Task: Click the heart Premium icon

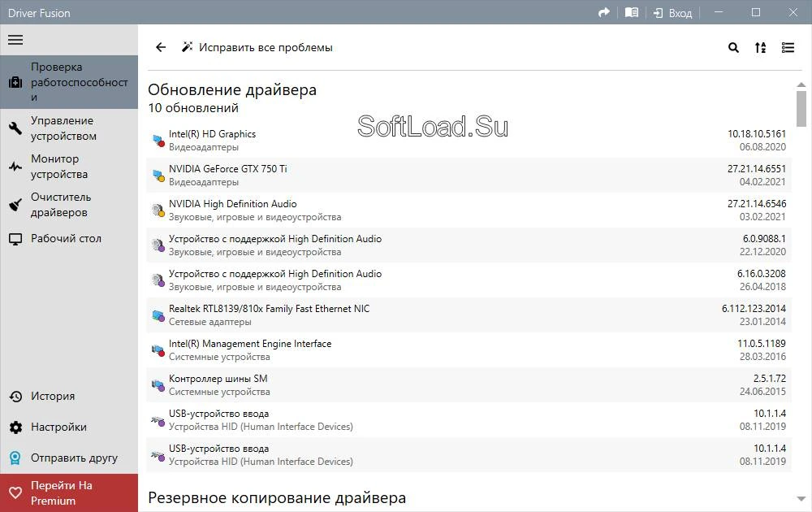Action: [x=15, y=492]
